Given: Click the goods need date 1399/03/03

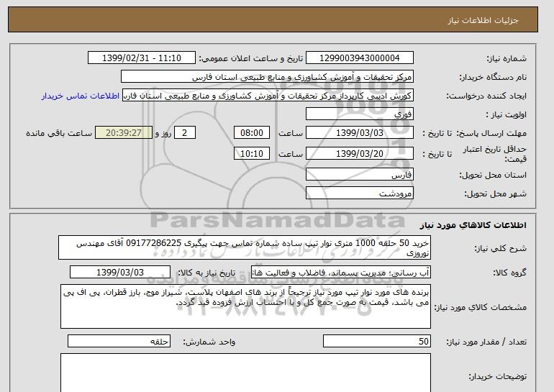Looking at the screenshot, I should click(x=120, y=273).
